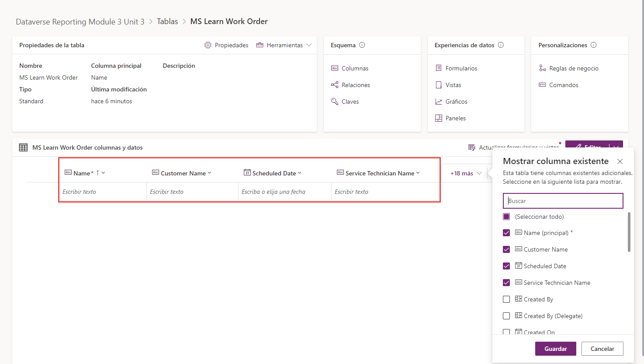
Task: Click the Scheduled Date date cell
Action: [x=285, y=192]
